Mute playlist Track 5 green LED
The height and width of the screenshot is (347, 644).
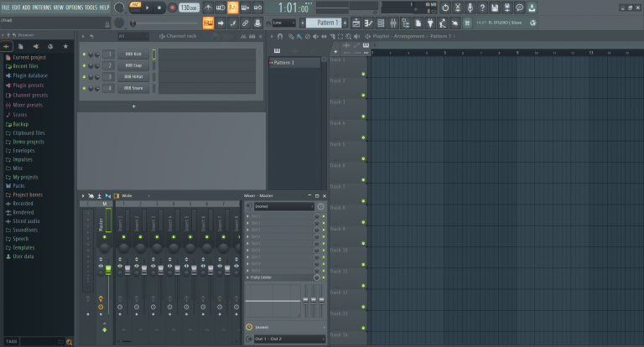point(363,158)
